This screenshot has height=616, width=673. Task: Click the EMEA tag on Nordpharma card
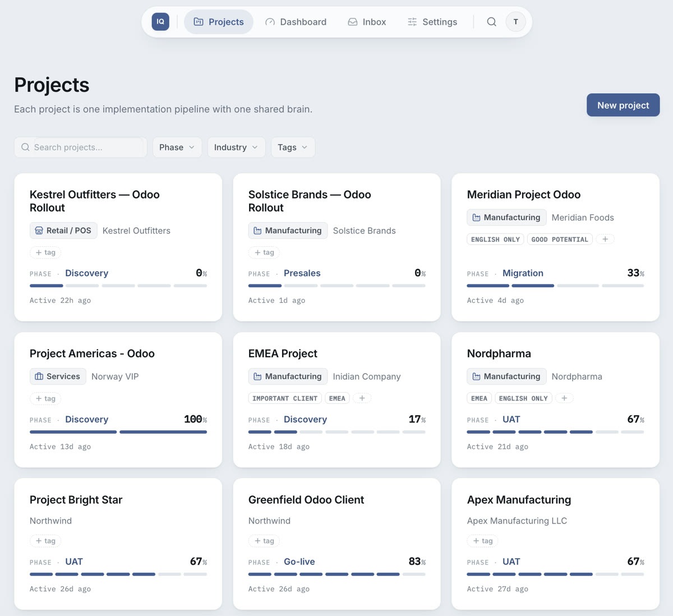pos(480,398)
